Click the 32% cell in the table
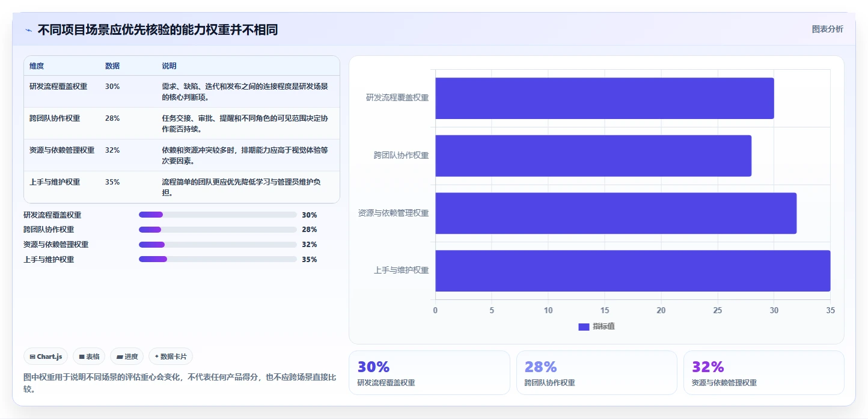The image size is (868, 419). point(112,150)
